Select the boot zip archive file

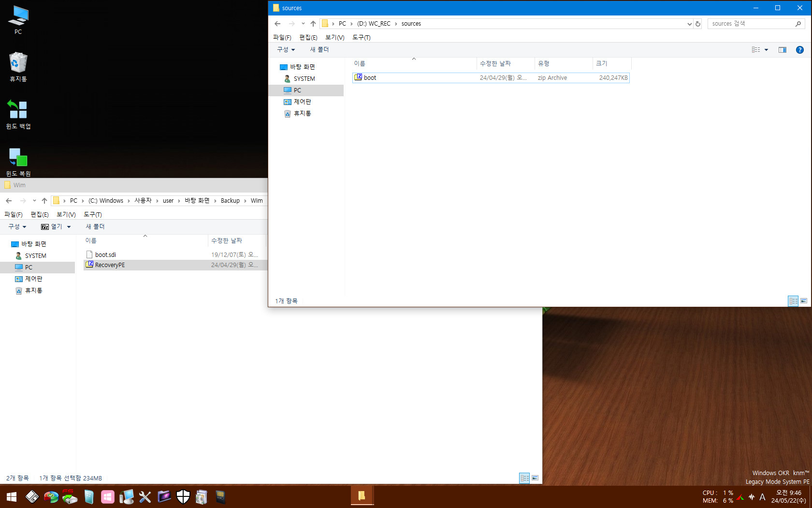click(x=491, y=78)
